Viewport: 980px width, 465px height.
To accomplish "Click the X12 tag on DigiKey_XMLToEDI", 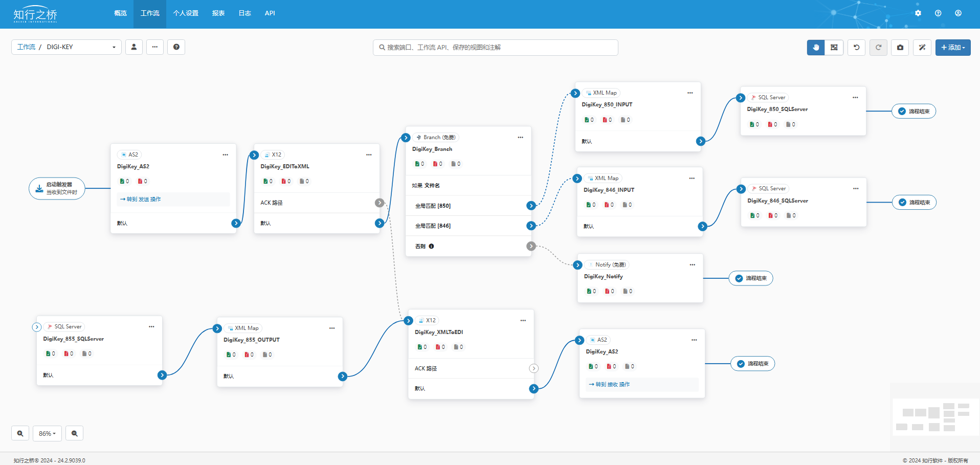I will point(427,320).
